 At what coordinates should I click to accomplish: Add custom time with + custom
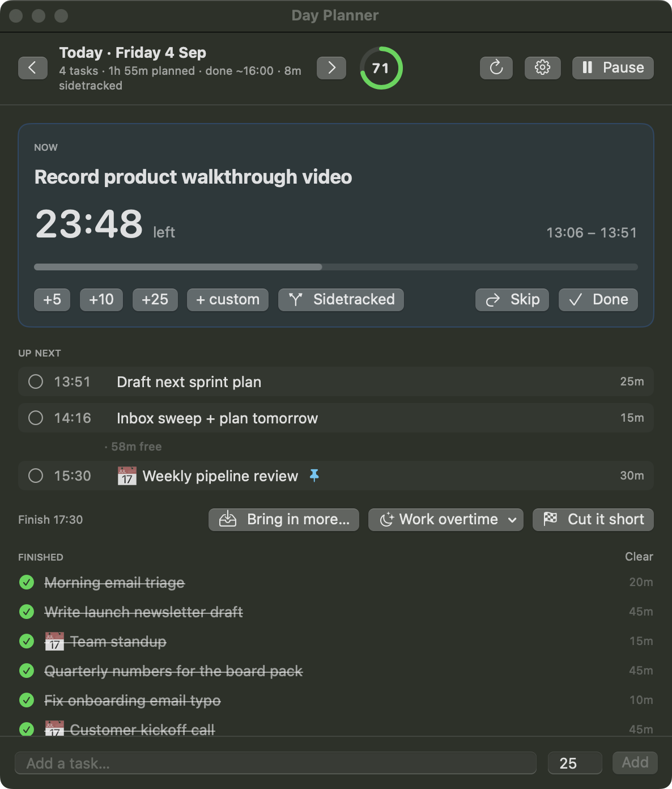(x=228, y=300)
